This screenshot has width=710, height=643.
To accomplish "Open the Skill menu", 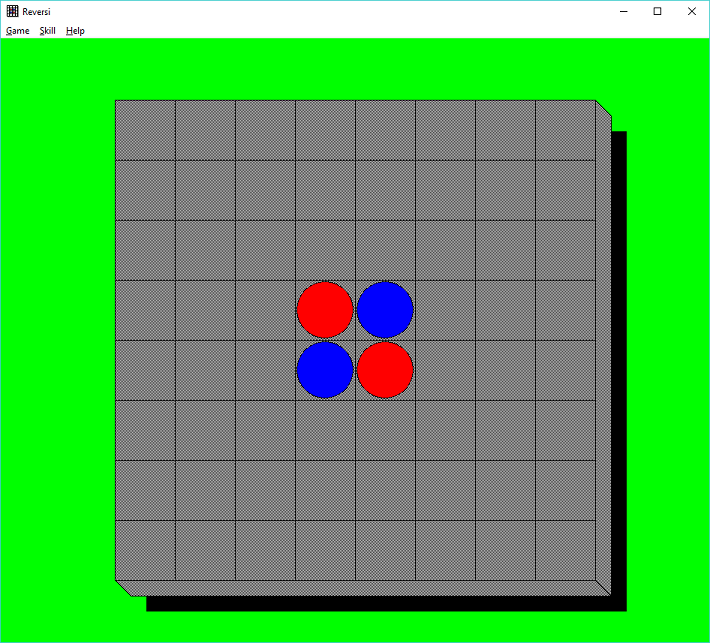I will pyautogui.click(x=48, y=31).
